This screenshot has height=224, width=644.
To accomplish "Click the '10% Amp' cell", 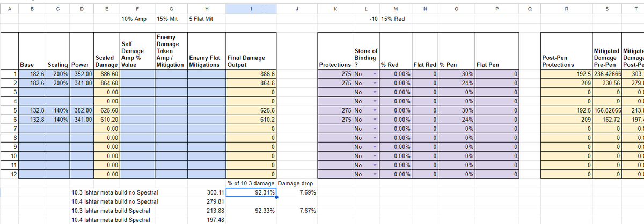I will click(138, 18).
